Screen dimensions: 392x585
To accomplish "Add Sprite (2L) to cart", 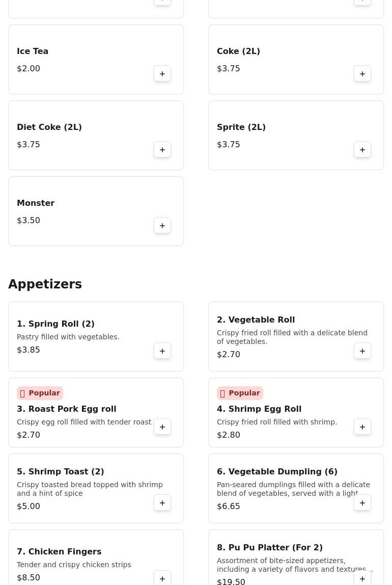I will [362, 150].
